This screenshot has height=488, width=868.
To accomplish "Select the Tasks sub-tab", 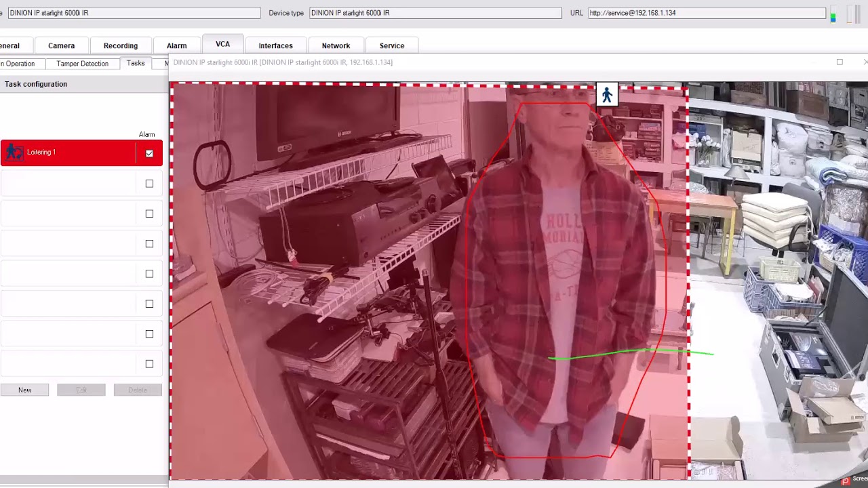I will [x=136, y=63].
